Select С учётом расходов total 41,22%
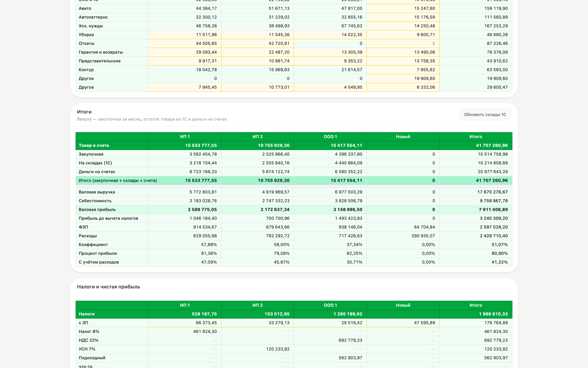588x368 pixels. tap(500, 262)
